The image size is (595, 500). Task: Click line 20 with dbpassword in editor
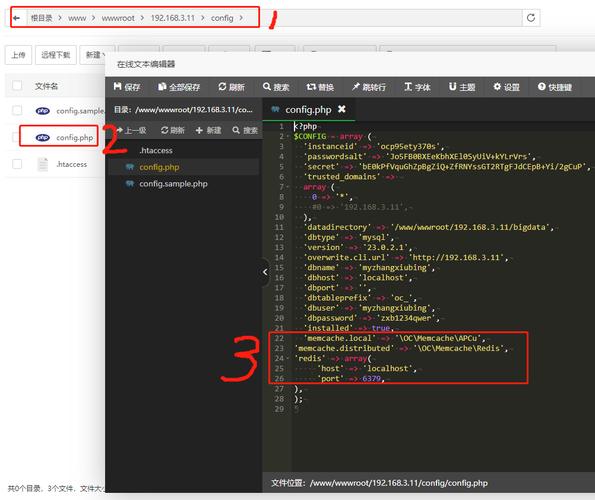pos(372,318)
